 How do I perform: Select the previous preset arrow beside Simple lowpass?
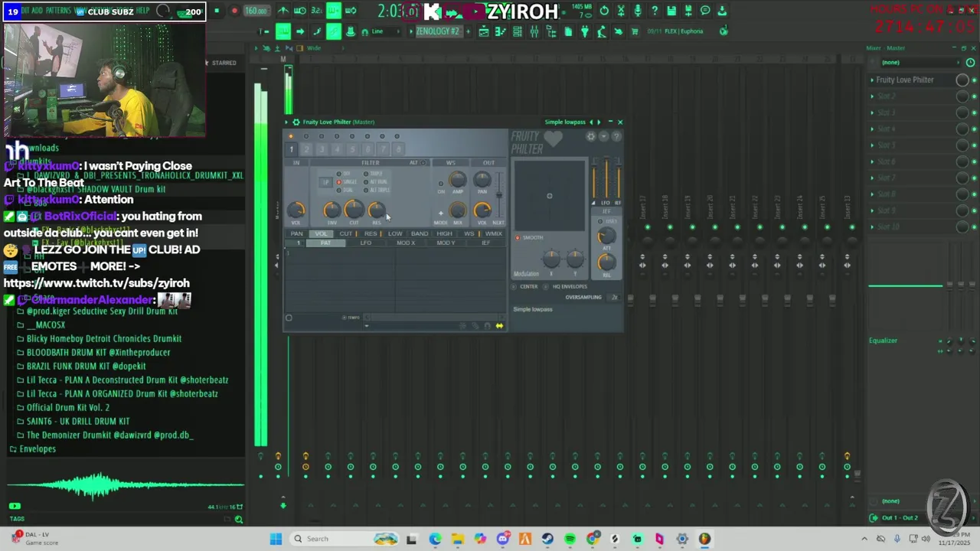591,122
